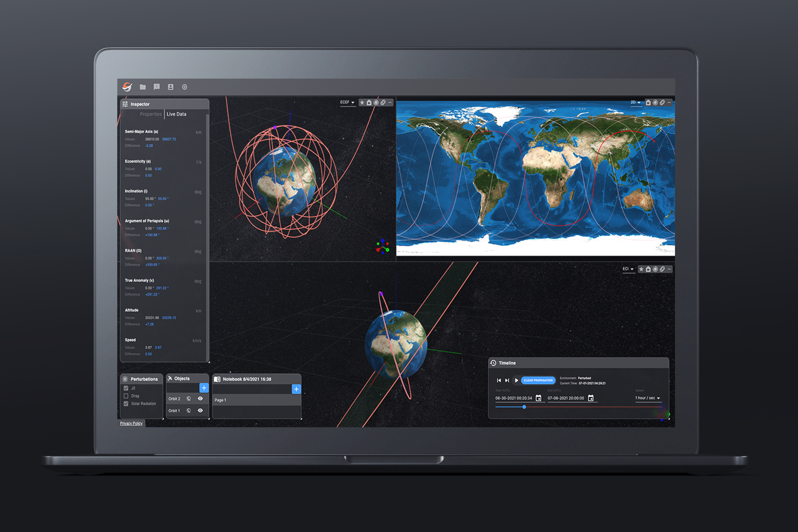Click the target icon in ECEF view toolbar
Screen dimensions: 798x532
(x=376, y=102)
